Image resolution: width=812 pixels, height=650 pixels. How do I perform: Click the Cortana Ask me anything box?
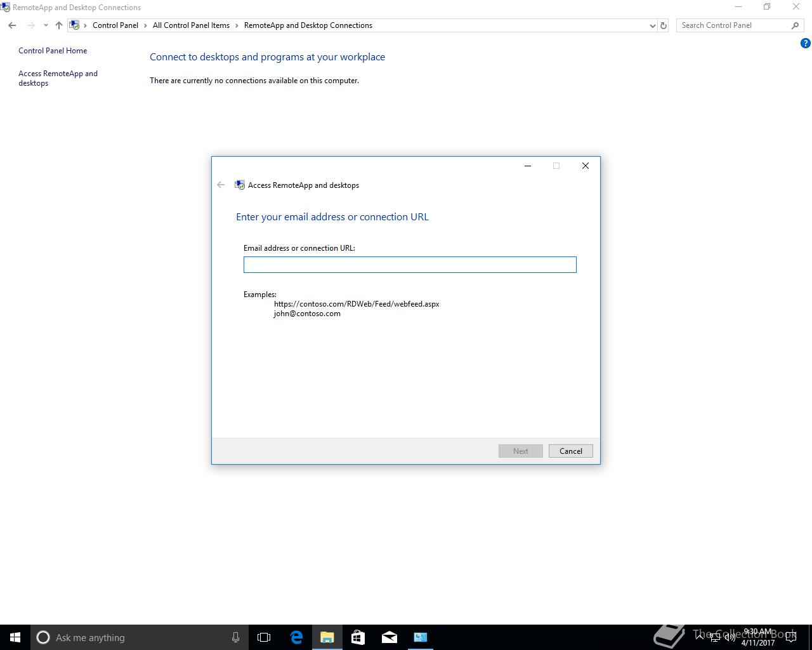[139, 637]
